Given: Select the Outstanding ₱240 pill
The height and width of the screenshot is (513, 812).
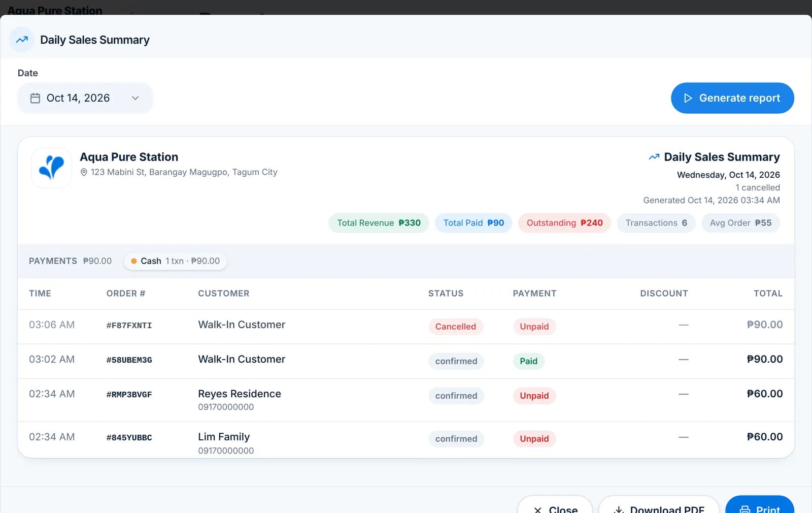Looking at the screenshot, I should tap(564, 223).
